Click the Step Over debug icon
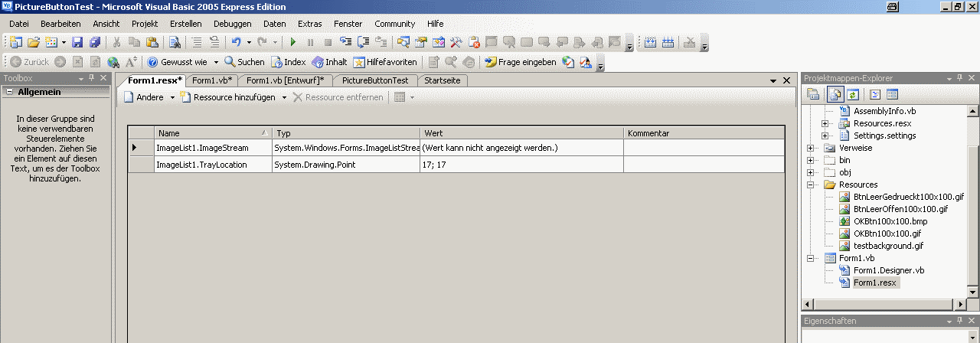This screenshot has height=343, width=980. [362, 42]
